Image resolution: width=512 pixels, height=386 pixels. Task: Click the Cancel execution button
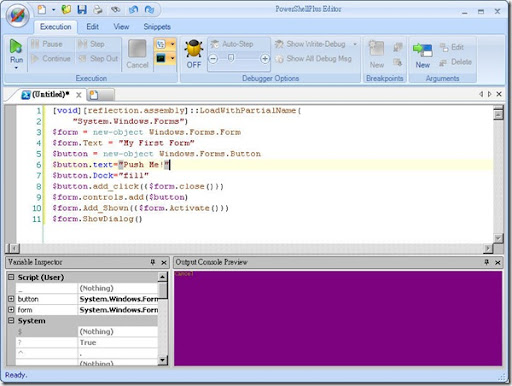point(137,54)
